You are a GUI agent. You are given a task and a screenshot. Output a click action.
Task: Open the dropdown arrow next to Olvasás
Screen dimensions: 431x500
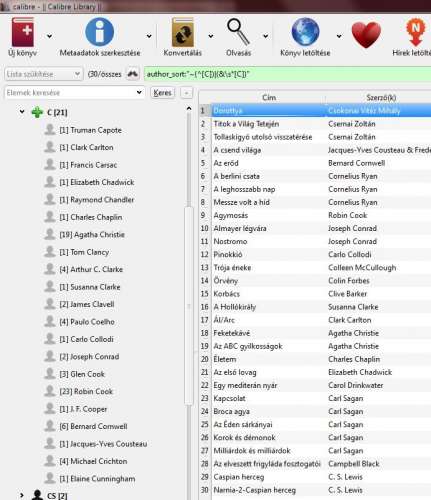266,36
